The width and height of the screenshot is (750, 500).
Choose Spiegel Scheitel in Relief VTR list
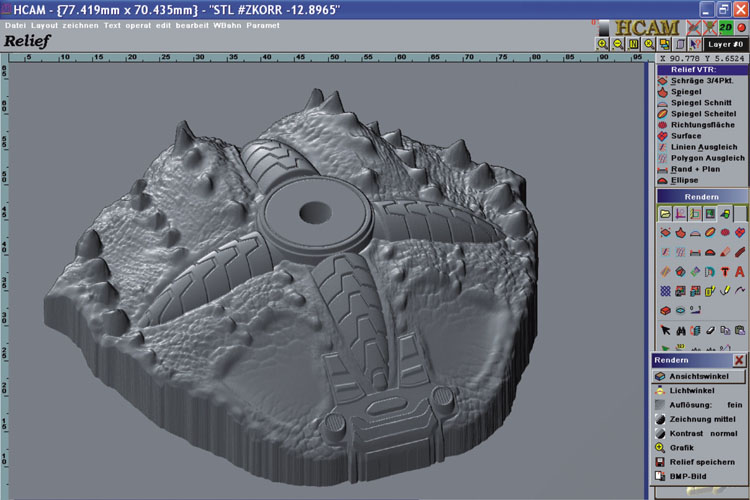701,113
